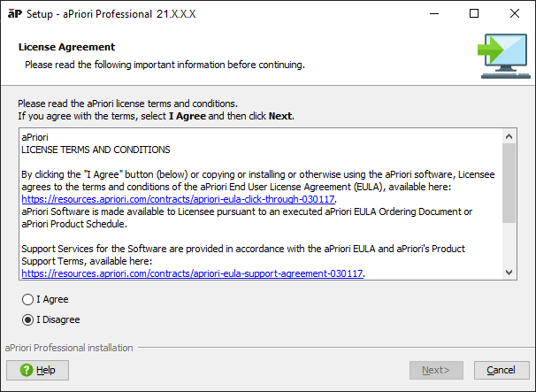Open the apriori-eula-click-through-030117 link

click(178, 200)
